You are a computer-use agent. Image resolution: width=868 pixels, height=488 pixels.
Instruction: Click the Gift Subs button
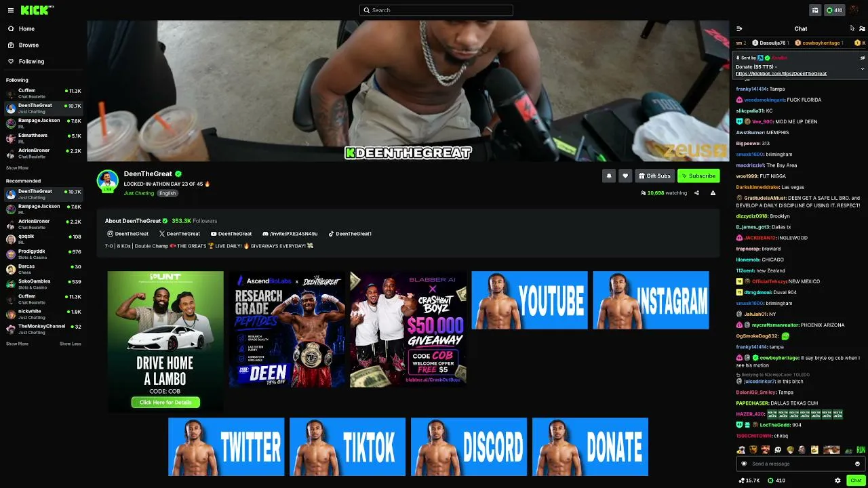[x=654, y=176]
